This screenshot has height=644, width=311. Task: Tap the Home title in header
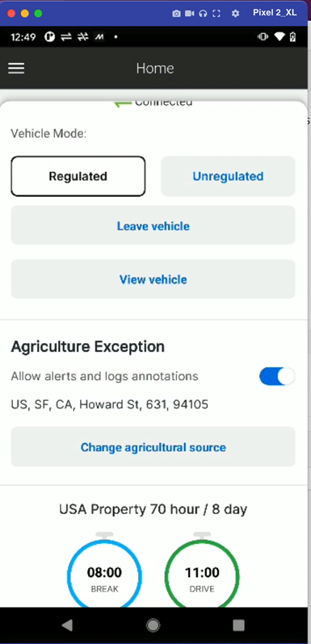coord(155,68)
